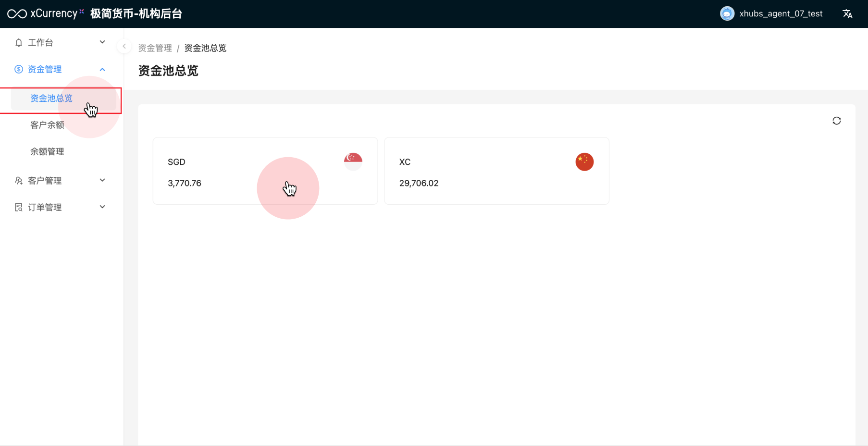Click the SGD currency label
The image size is (868, 446).
pos(176,162)
